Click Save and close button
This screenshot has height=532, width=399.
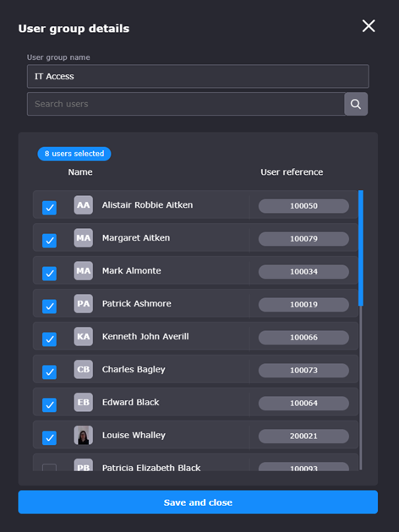tap(198, 502)
